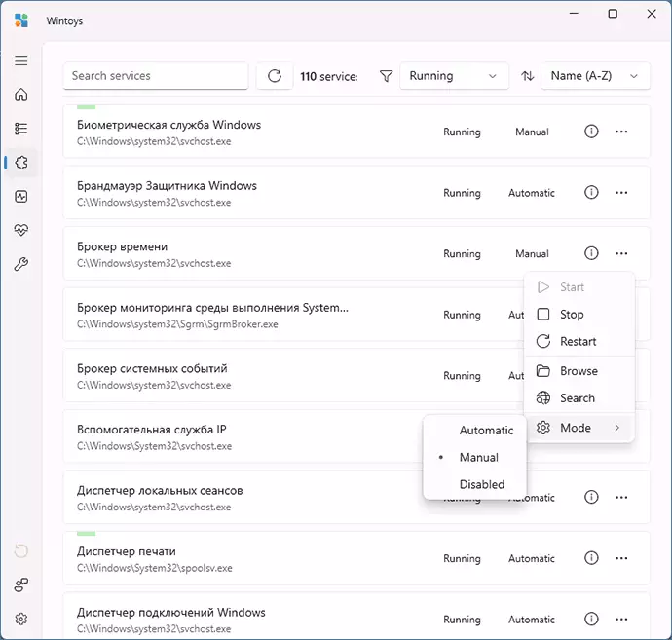672x640 pixels.
Task: Choose Stop from the context menu
Action: (579, 315)
